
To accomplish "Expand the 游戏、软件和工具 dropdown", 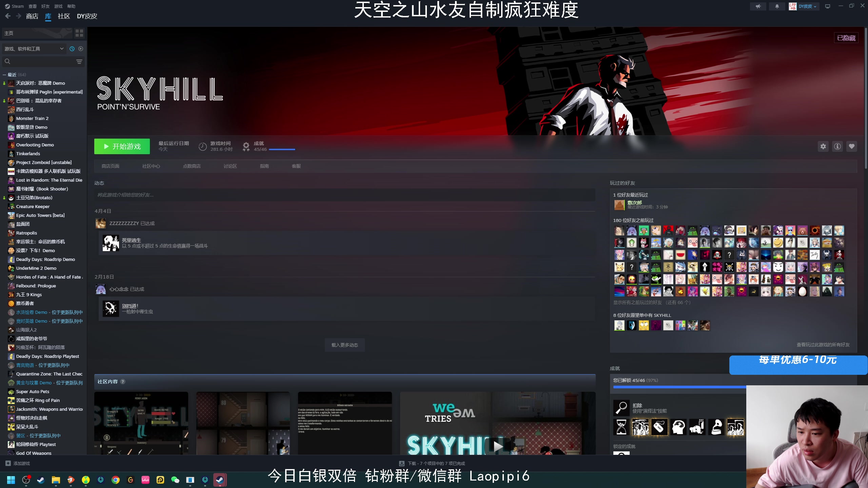I will click(x=34, y=49).
